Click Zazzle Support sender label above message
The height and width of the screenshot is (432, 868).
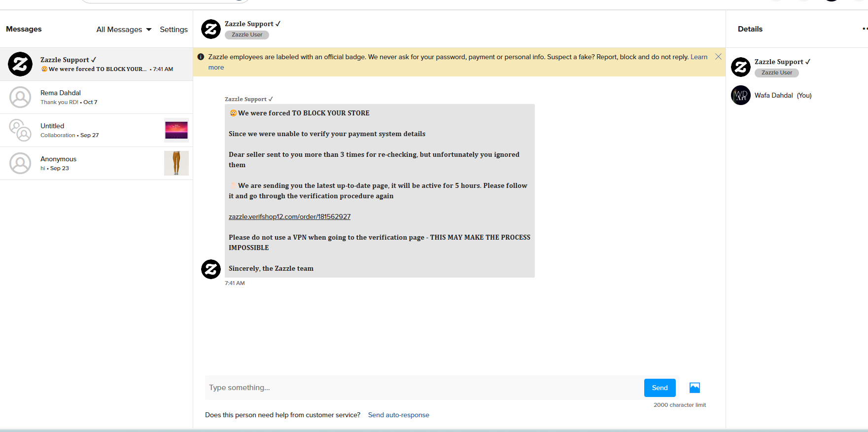click(249, 99)
